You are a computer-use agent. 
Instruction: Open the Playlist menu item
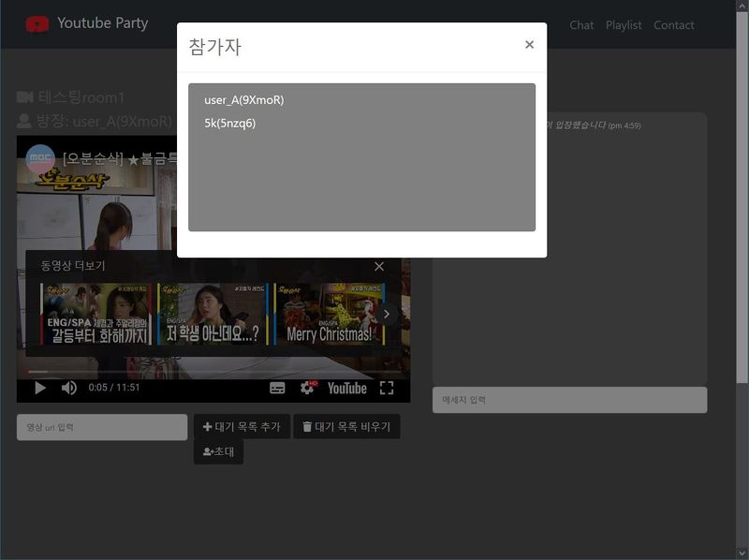coord(624,25)
